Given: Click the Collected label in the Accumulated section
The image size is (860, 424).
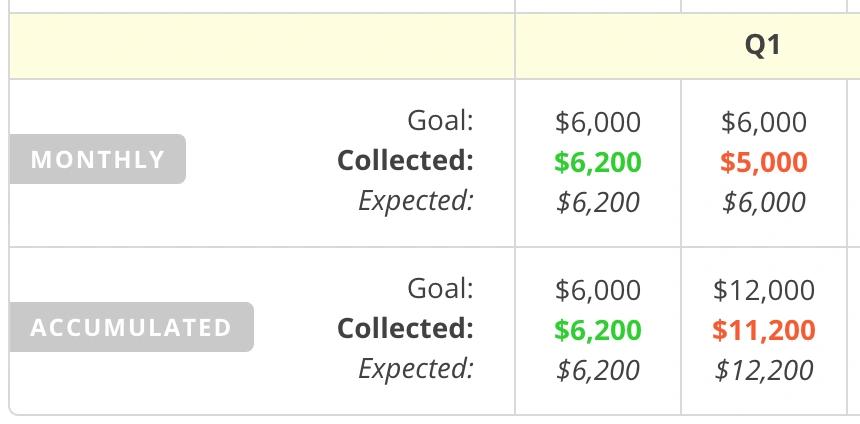Looking at the screenshot, I should point(405,328).
